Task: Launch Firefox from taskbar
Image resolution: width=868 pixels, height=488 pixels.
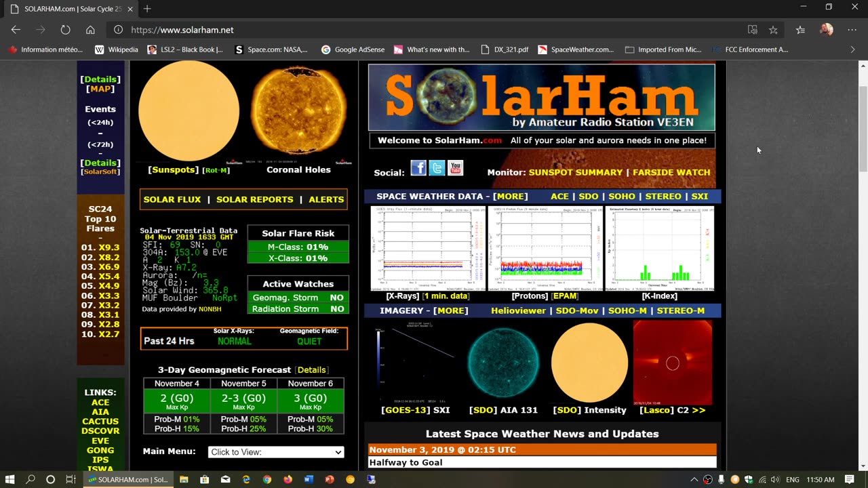Action: click(x=288, y=479)
